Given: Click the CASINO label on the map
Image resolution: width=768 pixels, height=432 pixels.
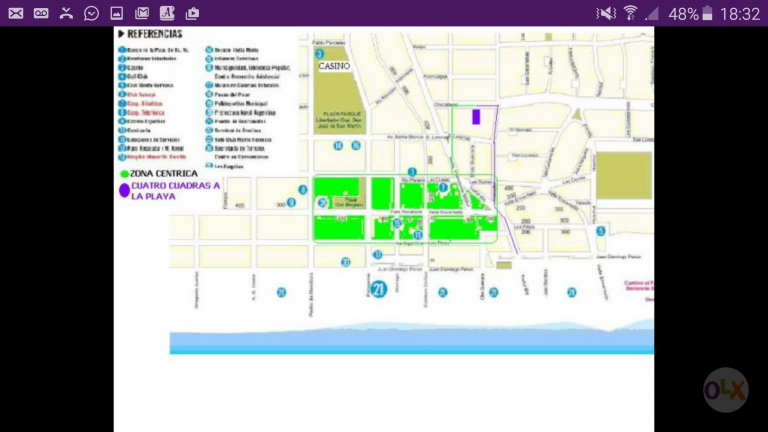Looking at the screenshot, I should (335, 66).
